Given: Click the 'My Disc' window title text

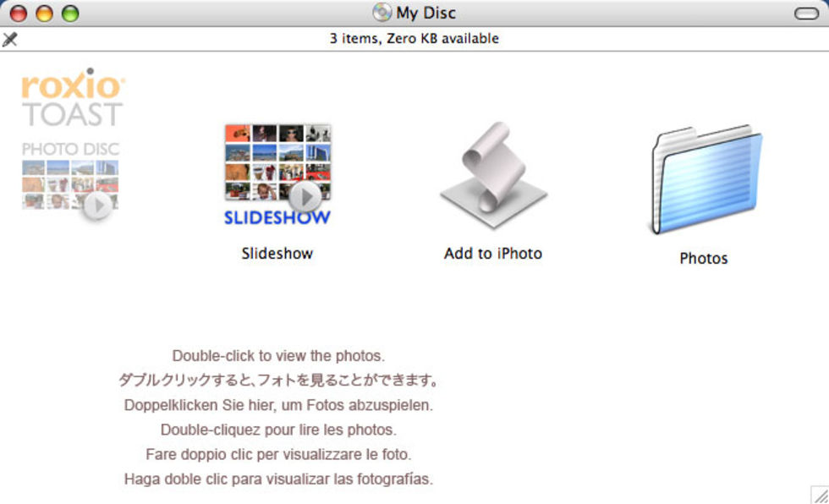Looking at the screenshot, I should tap(425, 13).
